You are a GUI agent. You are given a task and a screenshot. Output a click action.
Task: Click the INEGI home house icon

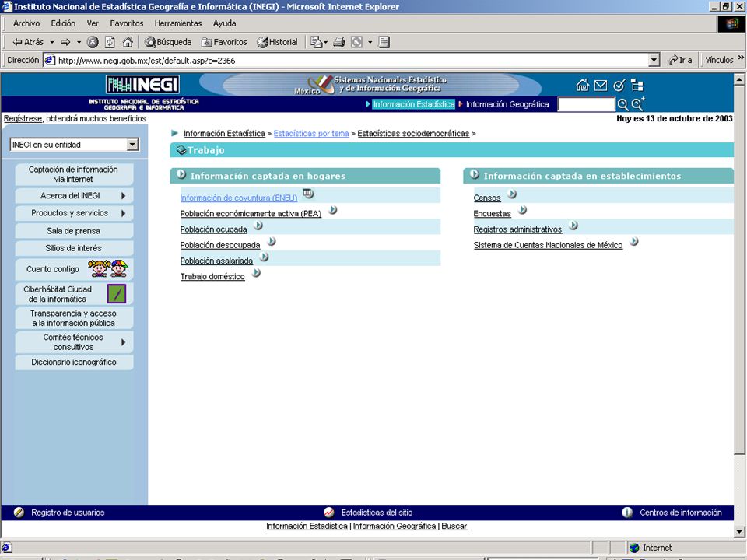[x=582, y=86]
